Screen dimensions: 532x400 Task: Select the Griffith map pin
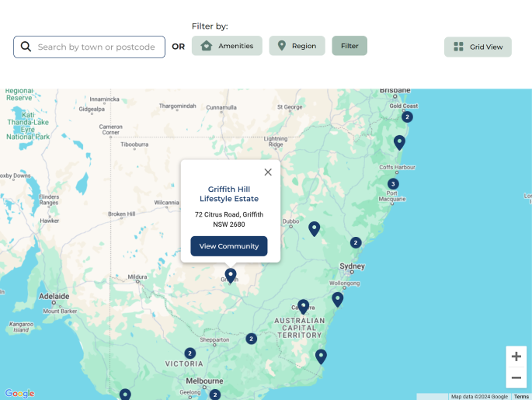pyautogui.click(x=231, y=276)
